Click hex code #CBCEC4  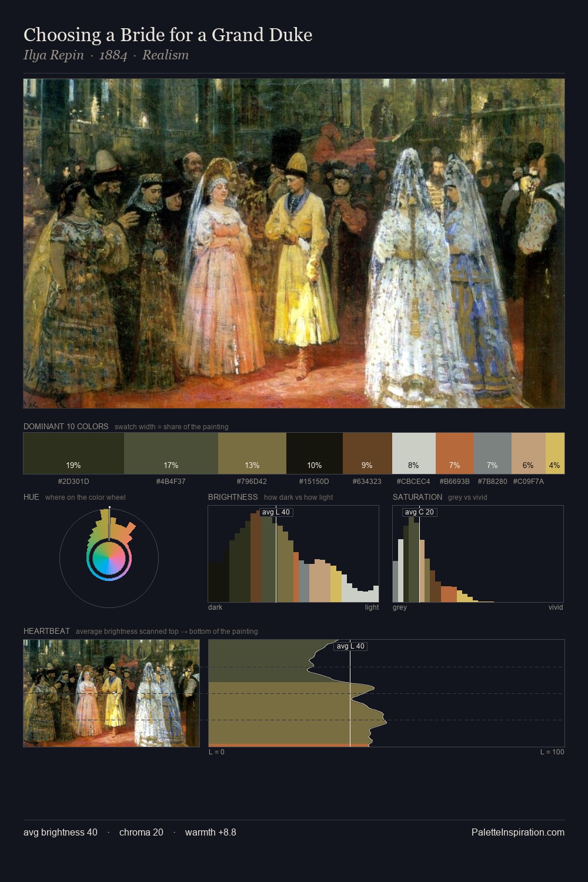click(x=413, y=482)
